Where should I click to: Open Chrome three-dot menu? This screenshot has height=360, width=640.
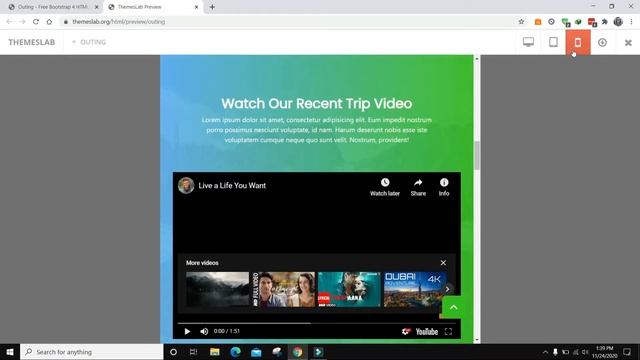click(x=631, y=22)
